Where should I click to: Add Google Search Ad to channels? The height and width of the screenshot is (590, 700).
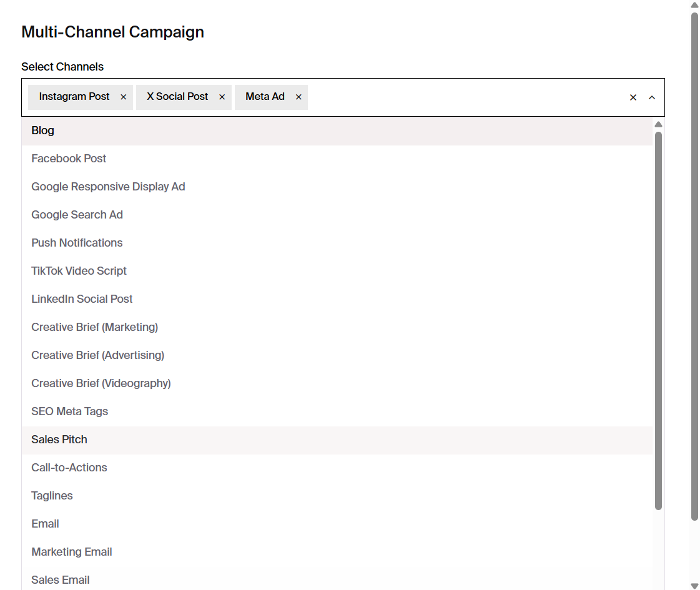pos(77,215)
